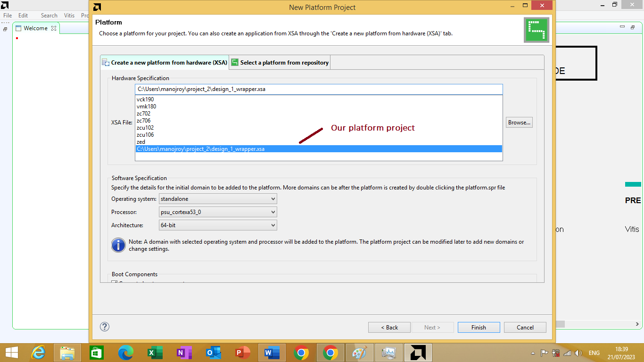
Task: Close the Welcome tab with its X icon
Action: [x=54, y=28]
